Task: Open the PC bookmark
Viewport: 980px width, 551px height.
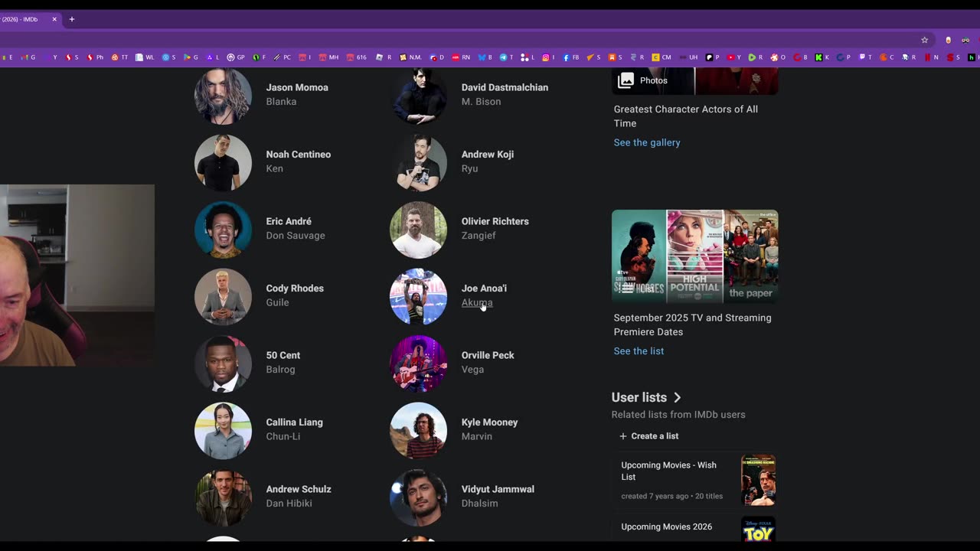Action: 283,57
